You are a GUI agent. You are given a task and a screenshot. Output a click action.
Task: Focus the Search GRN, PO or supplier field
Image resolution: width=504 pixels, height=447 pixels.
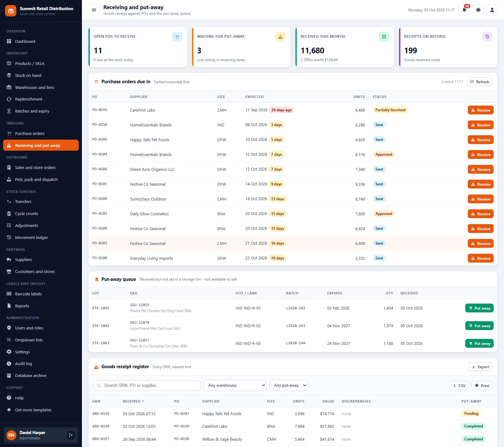(x=147, y=385)
